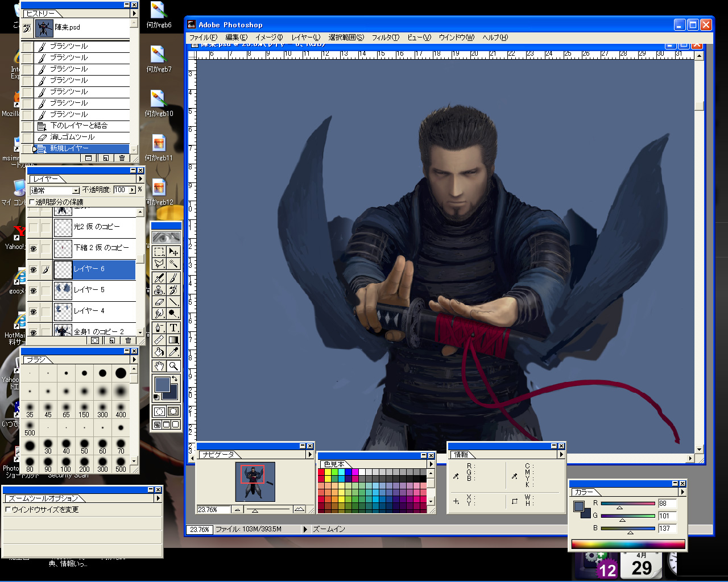Open the ウインドウ(W) menu

click(x=457, y=38)
